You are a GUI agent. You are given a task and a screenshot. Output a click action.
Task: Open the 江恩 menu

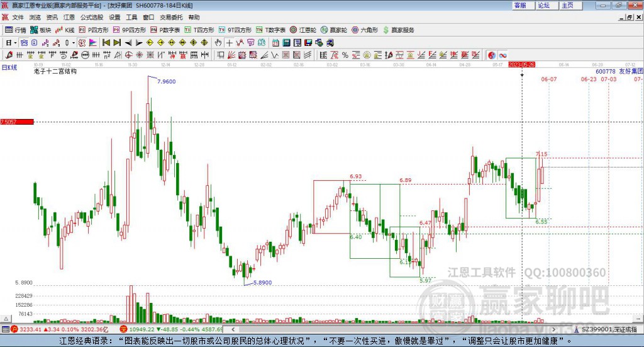(x=69, y=17)
